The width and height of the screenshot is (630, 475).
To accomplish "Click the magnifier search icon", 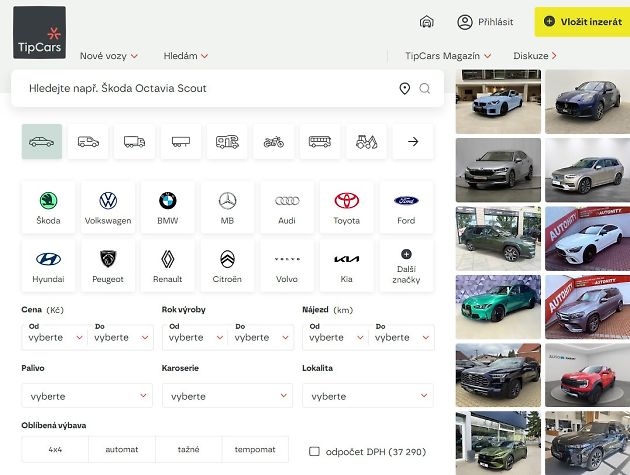I will (x=425, y=88).
